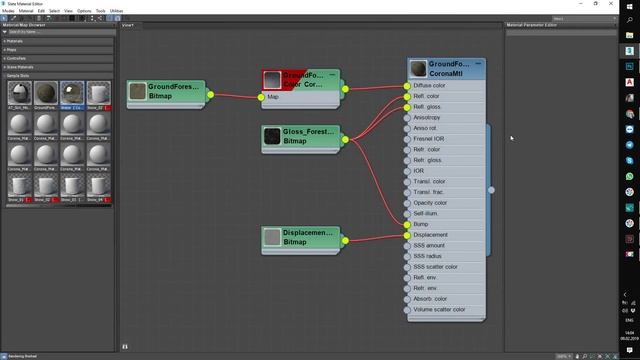640x360 pixels.
Task: Click the GroundFores Bitmap output socket
Action: point(210,95)
